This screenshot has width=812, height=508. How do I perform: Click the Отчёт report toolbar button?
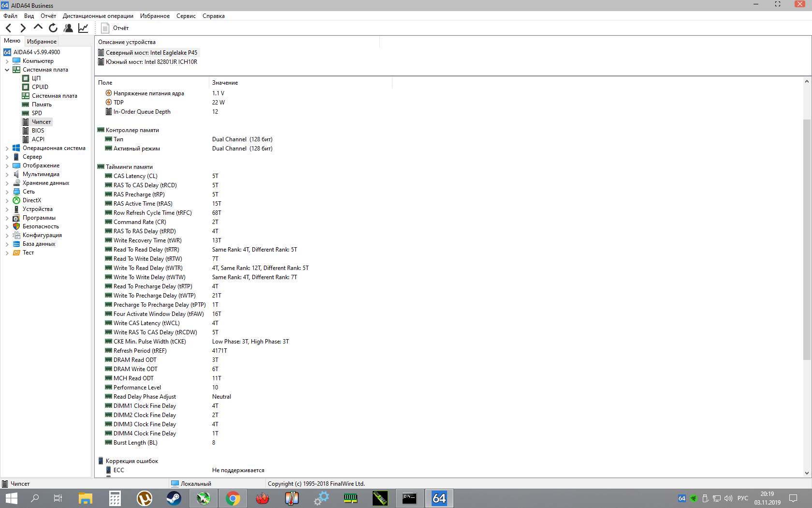click(115, 28)
